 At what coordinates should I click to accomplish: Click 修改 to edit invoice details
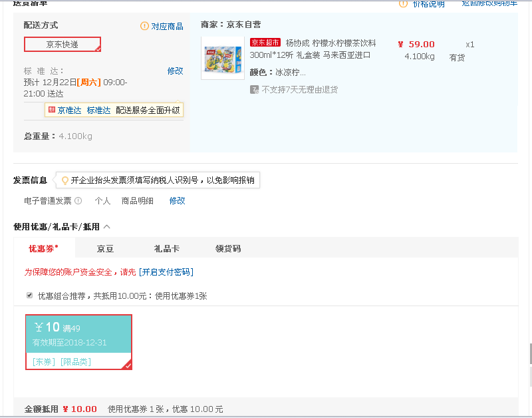[177, 200]
